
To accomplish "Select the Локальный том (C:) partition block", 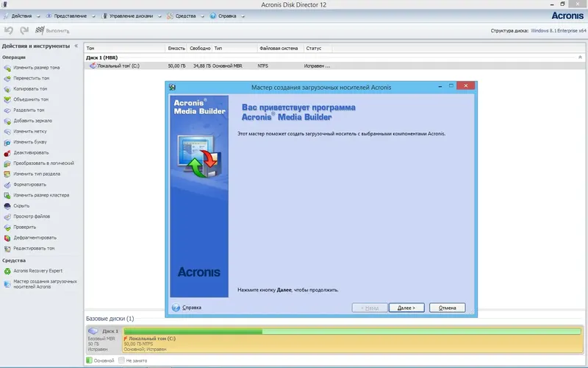I will [x=353, y=340].
